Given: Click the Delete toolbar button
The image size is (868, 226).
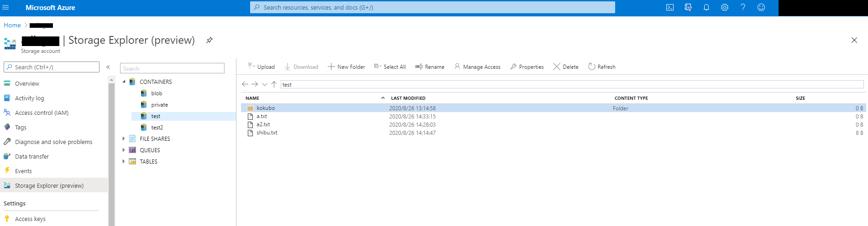Looking at the screenshot, I should [x=566, y=67].
